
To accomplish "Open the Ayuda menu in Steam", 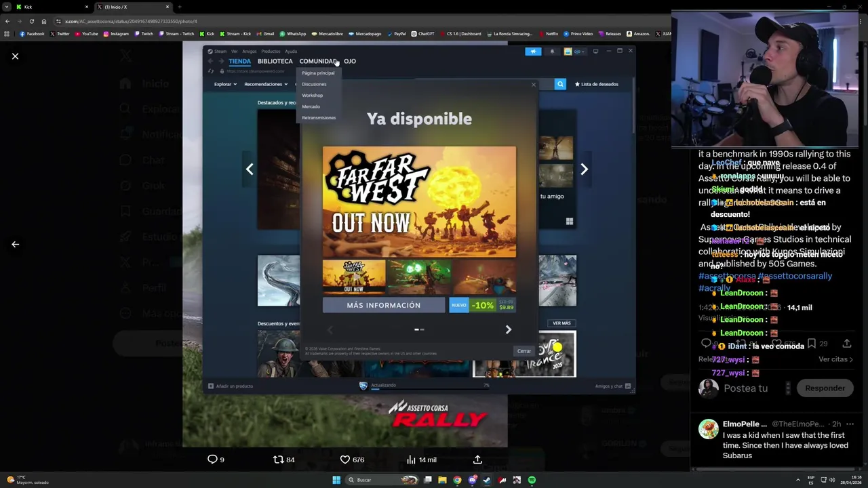I will click(x=291, y=52).
